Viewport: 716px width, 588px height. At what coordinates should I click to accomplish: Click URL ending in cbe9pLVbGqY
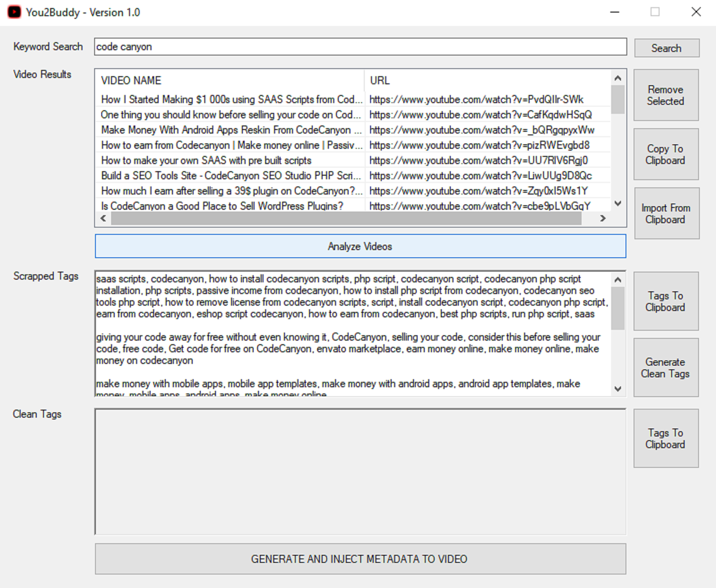pyautogui.click(x=480, y=206)
